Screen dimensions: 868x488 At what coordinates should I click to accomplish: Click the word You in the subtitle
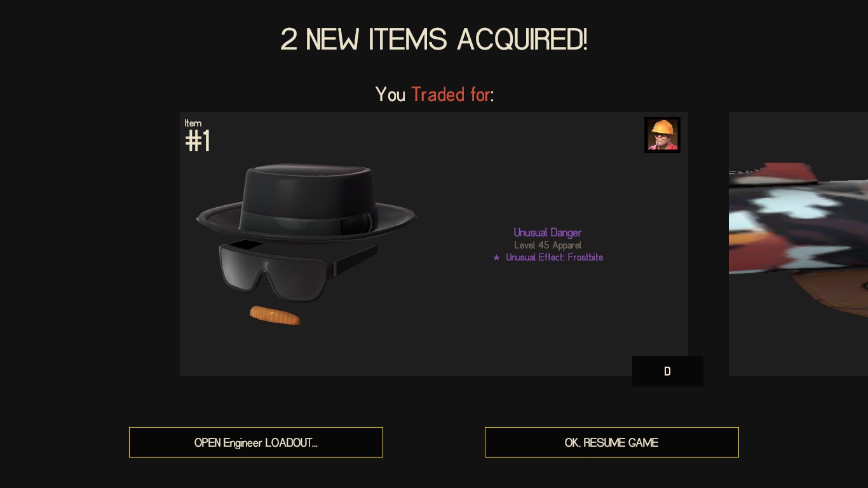tap(390, 95)
